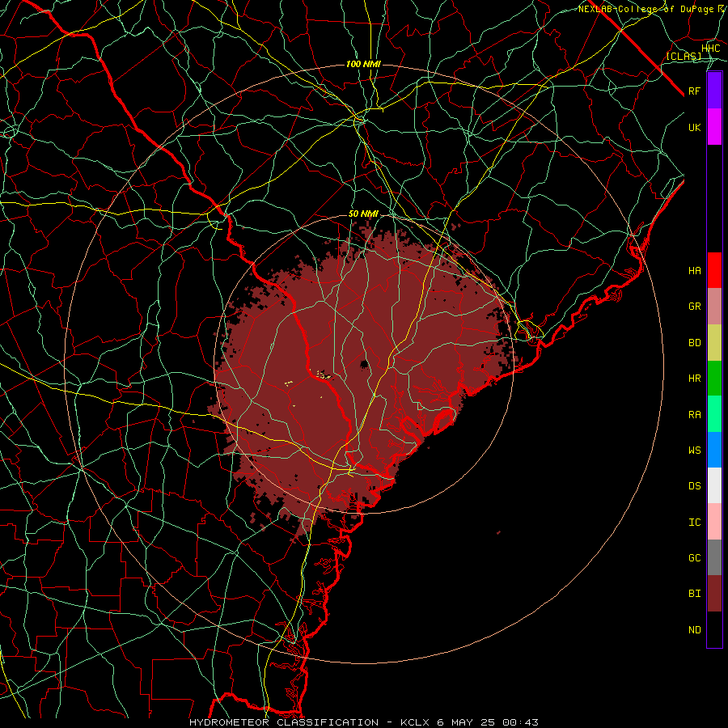Click the DS white legend swatch
Screen dimensions: 728x728
714,485
